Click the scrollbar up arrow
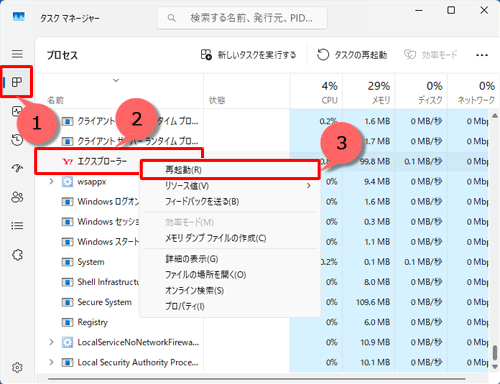The width and height of the screenshot is (500, 384). pyautogui.click(x=495, y=116)
